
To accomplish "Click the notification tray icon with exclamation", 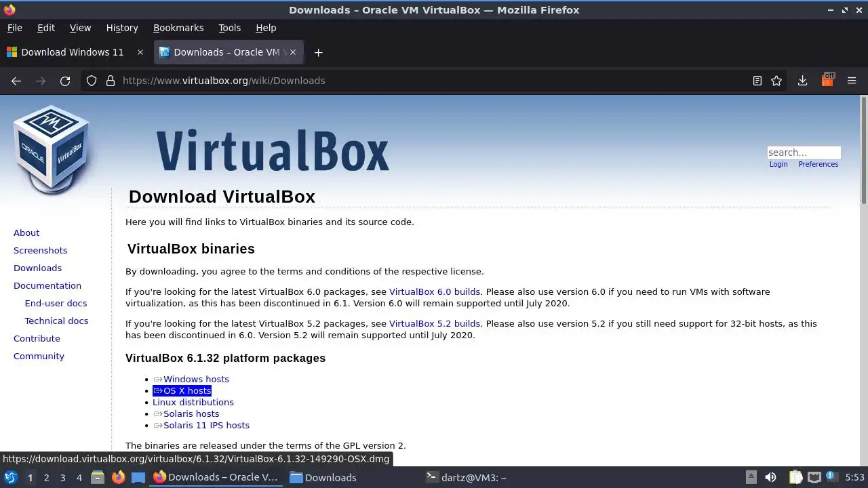I will (x=831, y=477).
